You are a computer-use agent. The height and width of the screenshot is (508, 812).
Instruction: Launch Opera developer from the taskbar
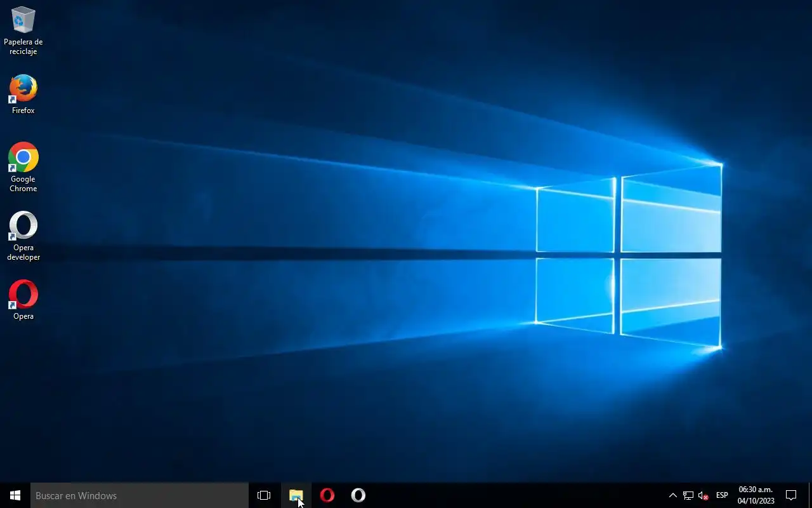[358, 495]
